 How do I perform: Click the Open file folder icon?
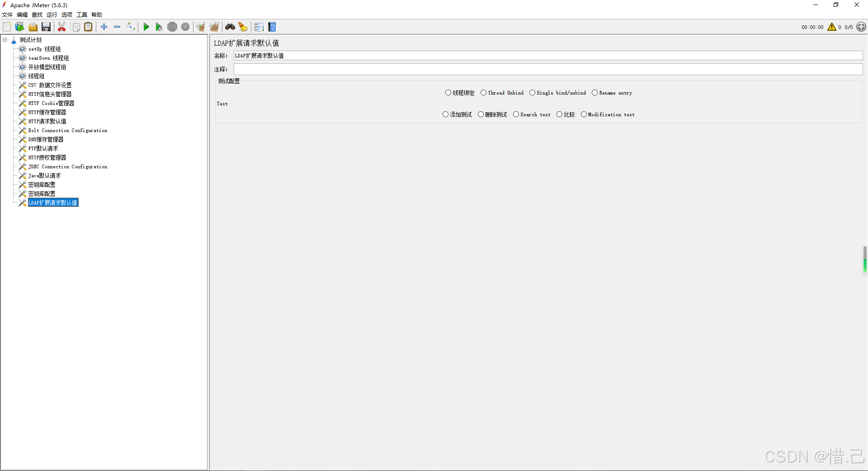[x=33, y=27]
